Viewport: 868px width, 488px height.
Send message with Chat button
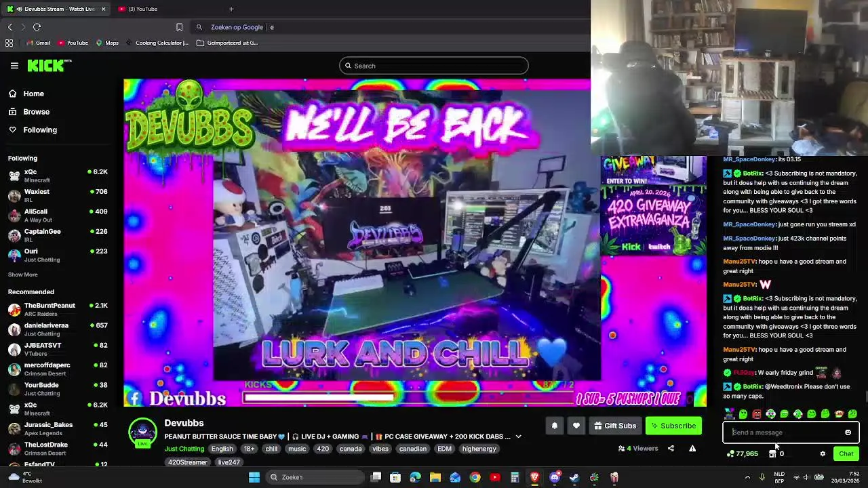[846, 454]
